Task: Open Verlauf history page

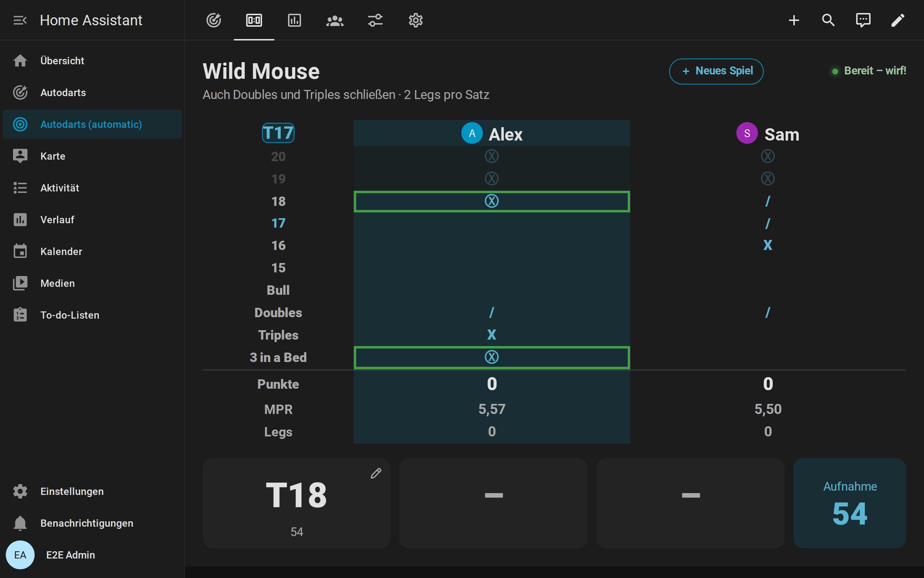Action: point(92,219)
